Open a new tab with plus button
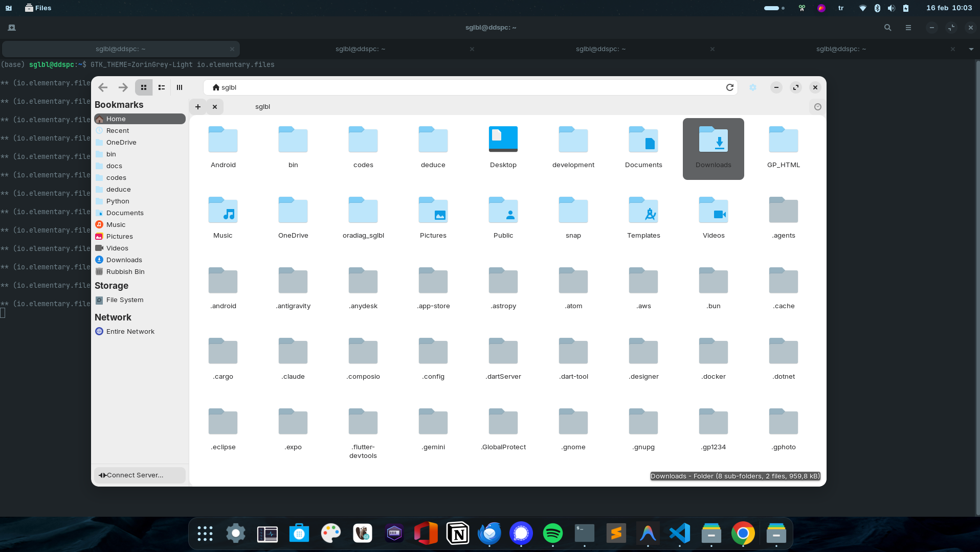The height and width of the screenshot is (552, 980). (198, 107)
